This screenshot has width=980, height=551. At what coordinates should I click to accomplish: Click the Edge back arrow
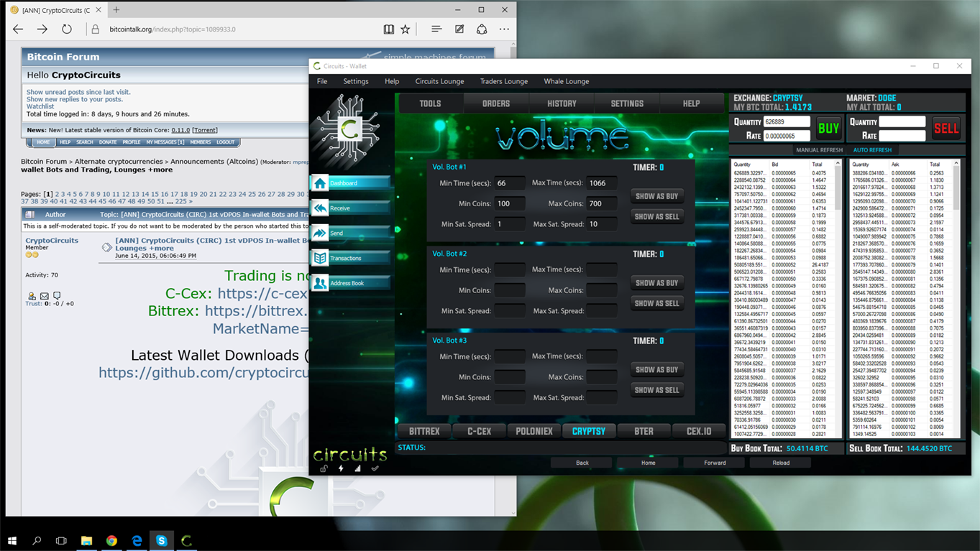tap(18, 29)
